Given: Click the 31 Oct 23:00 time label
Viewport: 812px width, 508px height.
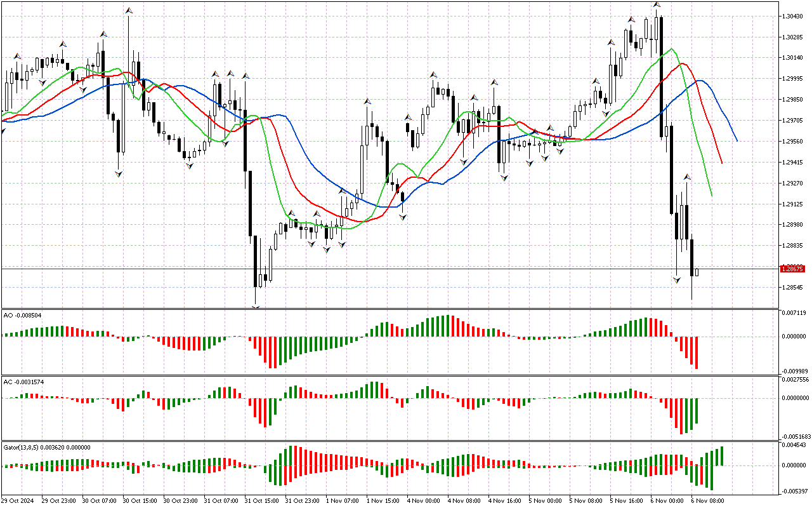Looking at the screenshot, I should click(302, 501).
